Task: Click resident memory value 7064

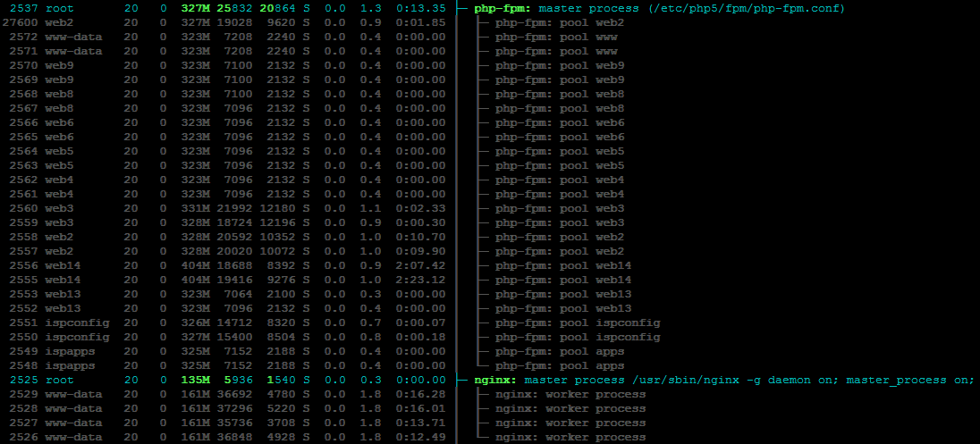Action: (238, 294)
